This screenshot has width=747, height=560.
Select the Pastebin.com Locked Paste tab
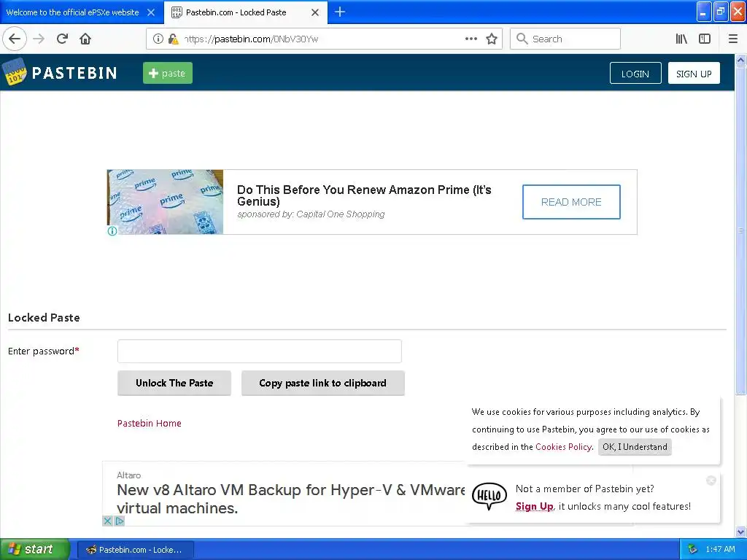(236, 12)
